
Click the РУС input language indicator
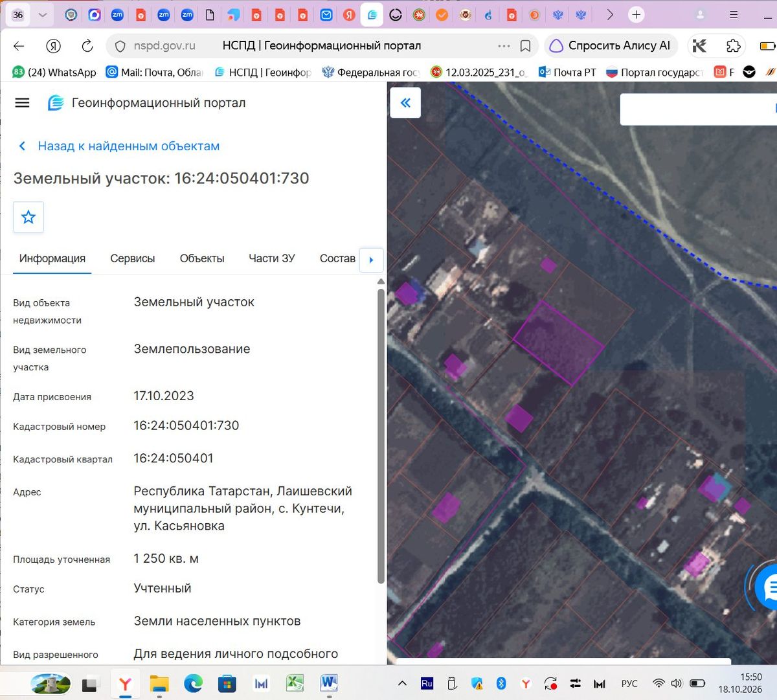pyautogui.click(x=629, y=683)
